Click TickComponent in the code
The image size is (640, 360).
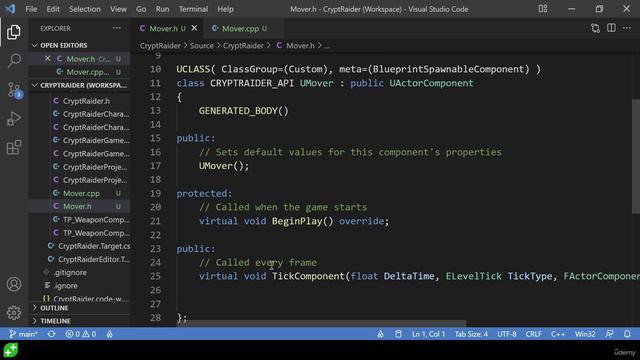(x=308, y=276)
